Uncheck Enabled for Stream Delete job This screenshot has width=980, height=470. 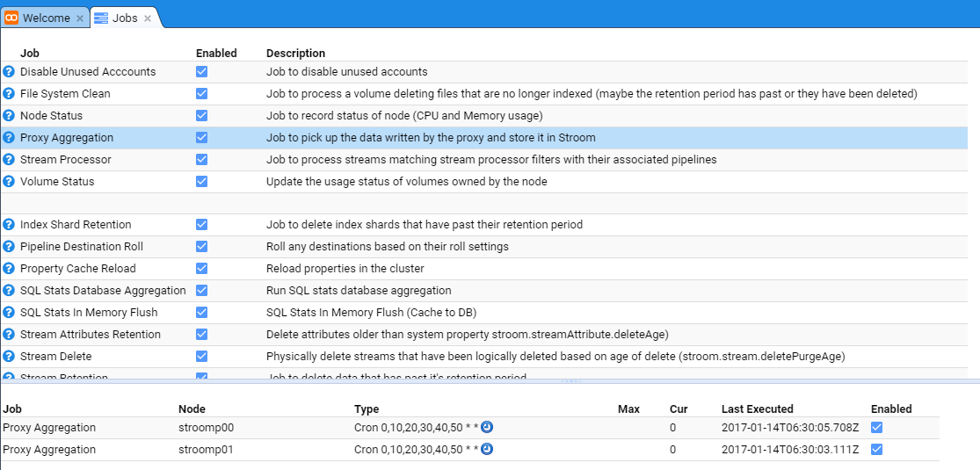202,357
